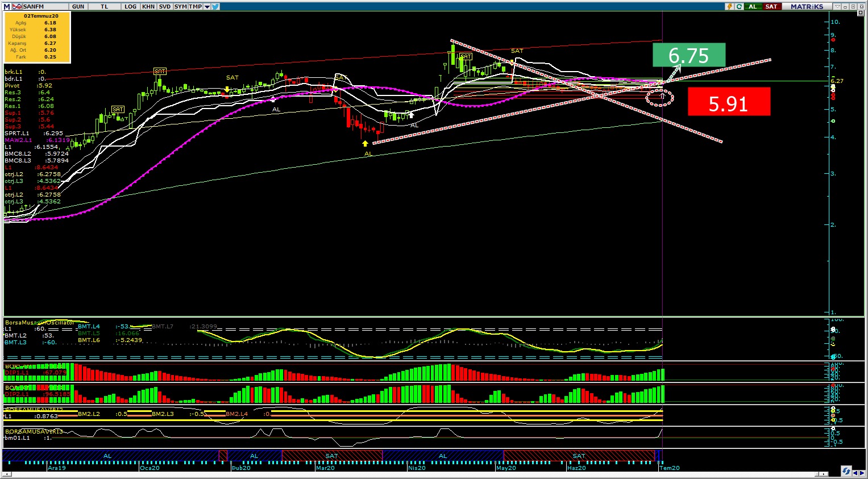
Task: Open the SYM menu item
Action: (x=180, y=6)
